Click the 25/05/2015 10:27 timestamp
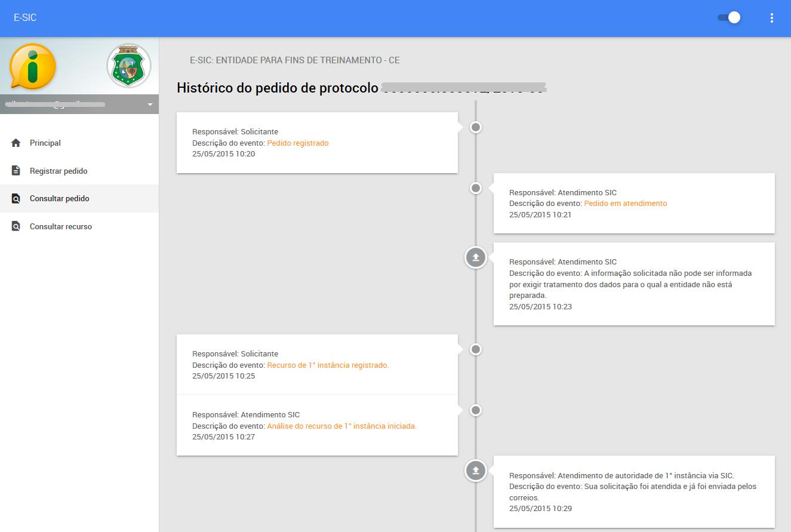 (x=223, y=437)
